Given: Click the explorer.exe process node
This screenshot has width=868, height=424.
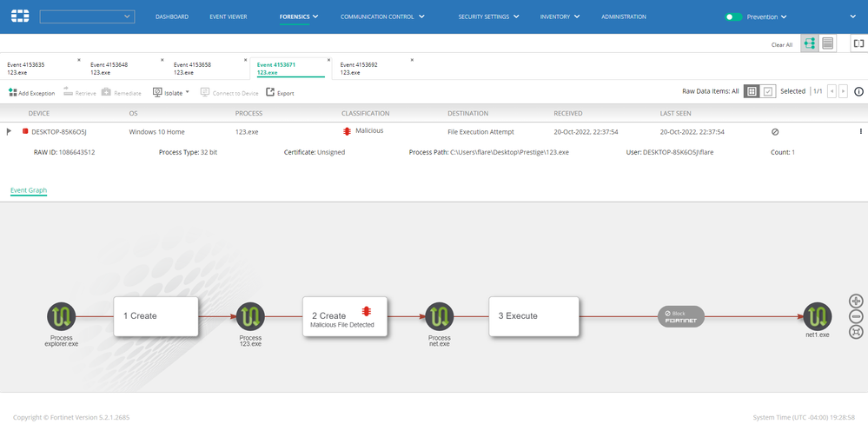Looking at the screenshot, I should point(62,316).
